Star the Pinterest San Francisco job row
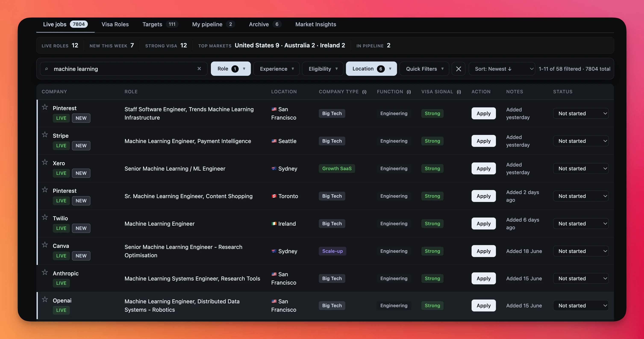 click(45, 107)
